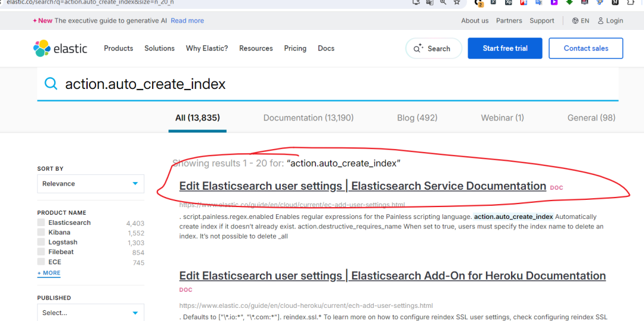Click the globe language icon
This screenshot has width=644, height=321.
point(575,20)
